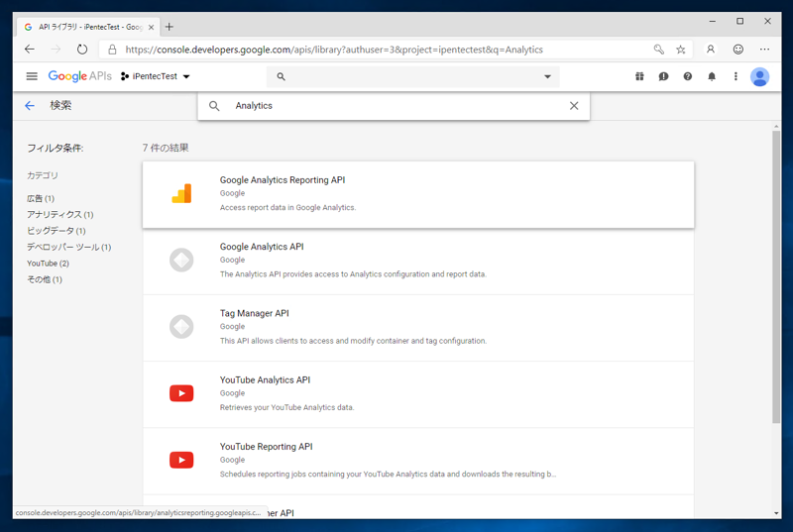Click the gray icon of Tag Manager API
The height and width of the screenshot is (532, 793).
(x=181, y=327)
